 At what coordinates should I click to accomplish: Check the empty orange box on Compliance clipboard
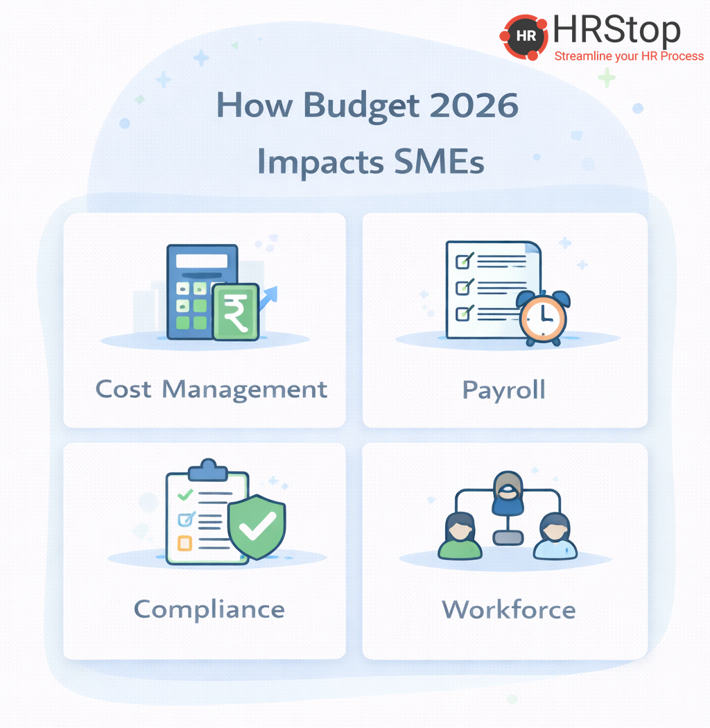[184, 543]
